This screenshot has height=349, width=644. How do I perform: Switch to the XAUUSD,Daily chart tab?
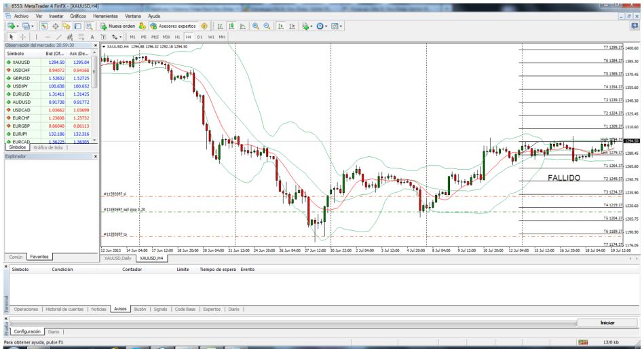click(x=117, y=259)
